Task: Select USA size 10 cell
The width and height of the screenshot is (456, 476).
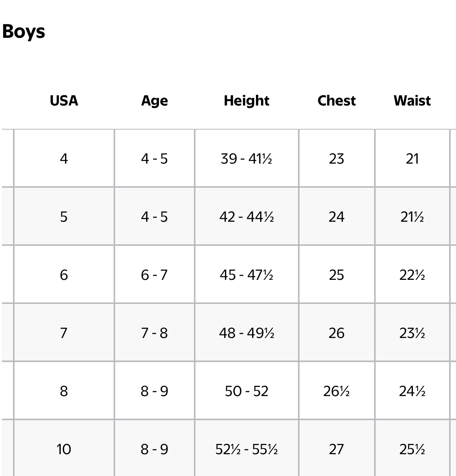Action: (x=64, y=448)
